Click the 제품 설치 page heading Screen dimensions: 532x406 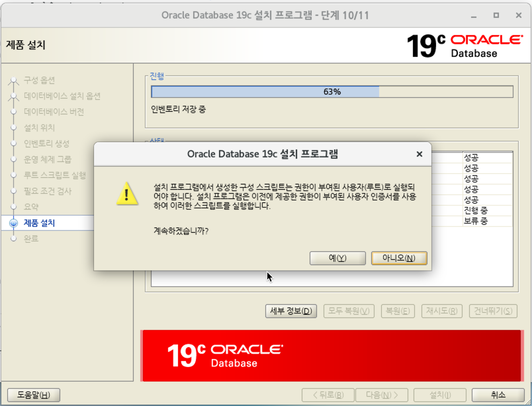click(x=26, y=45)
